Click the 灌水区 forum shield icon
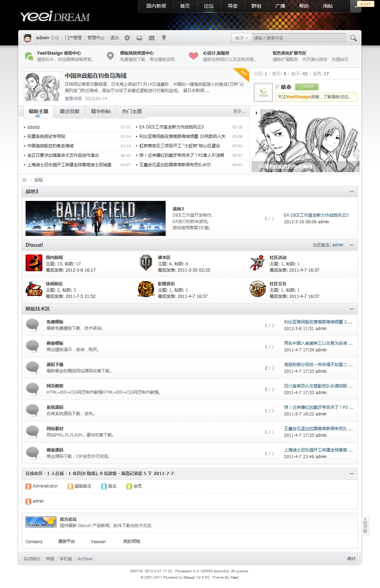 [146, 263]
